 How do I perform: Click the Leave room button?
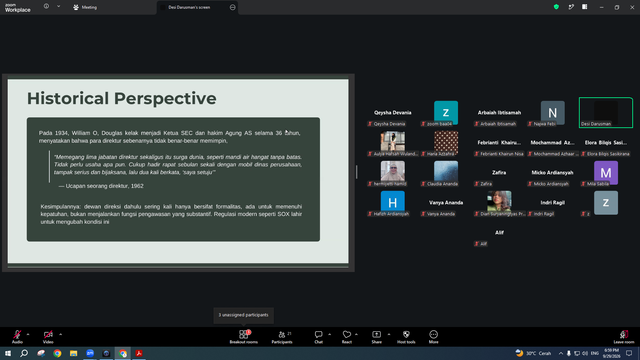click(624, 337)
